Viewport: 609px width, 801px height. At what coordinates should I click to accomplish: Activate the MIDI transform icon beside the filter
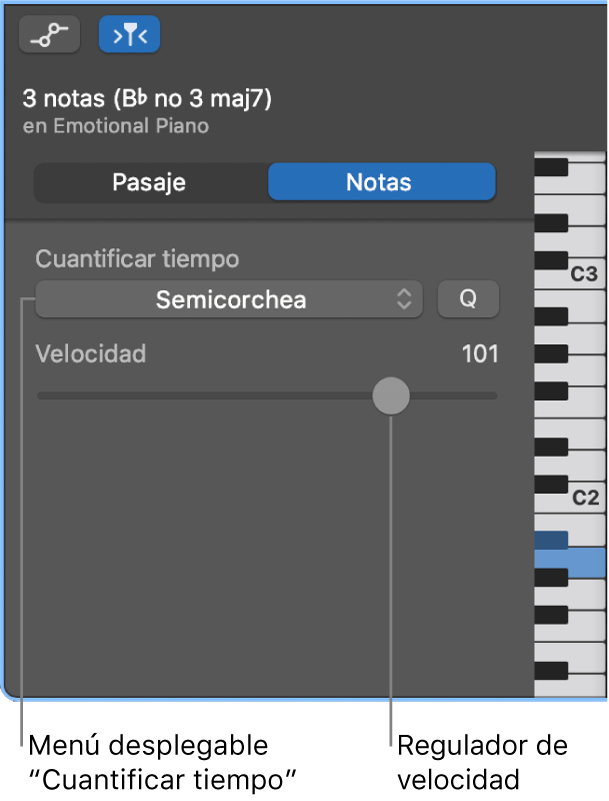49,33
